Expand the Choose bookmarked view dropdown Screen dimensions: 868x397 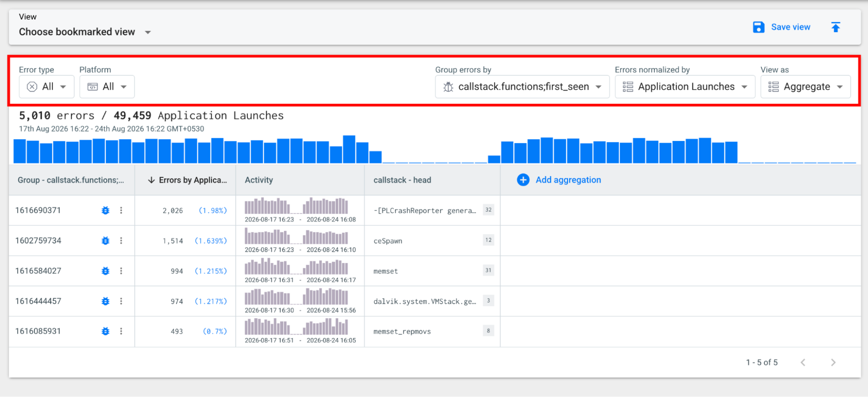(85, 32)
